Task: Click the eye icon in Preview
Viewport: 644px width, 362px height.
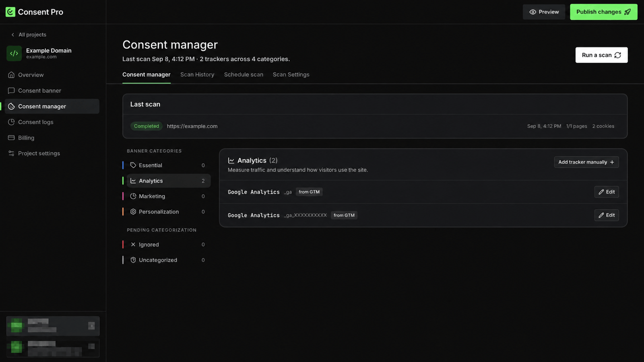Action: pyautogui.click(x=533, y=12)
